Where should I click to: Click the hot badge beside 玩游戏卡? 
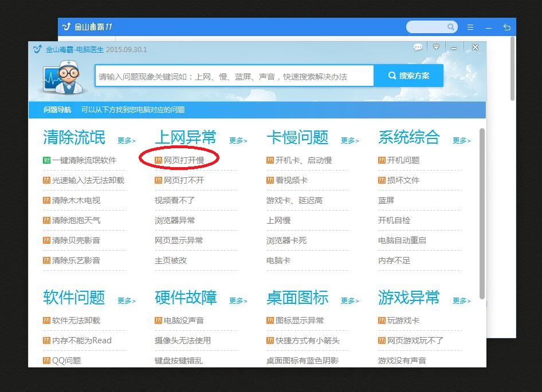(382, 320)
